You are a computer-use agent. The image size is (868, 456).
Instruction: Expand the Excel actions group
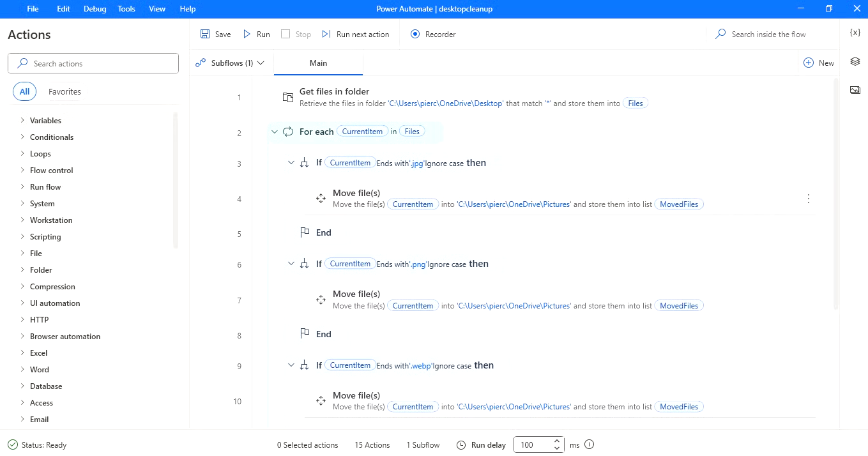click(22, 353)
